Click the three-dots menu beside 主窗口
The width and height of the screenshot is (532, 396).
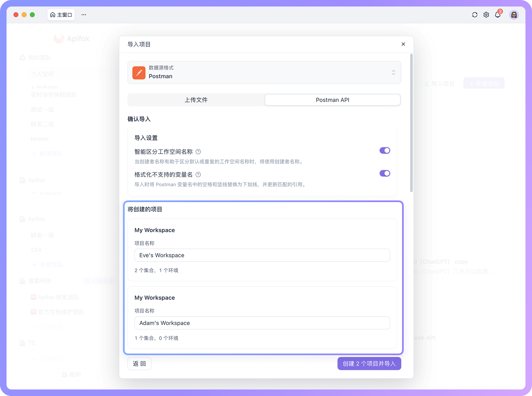click(x=84, y=15)
